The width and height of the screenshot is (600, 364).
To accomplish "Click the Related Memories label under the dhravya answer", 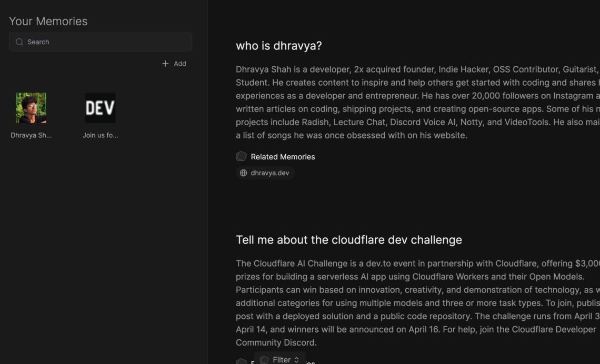I will pyautogui.click(x=283, y=157).
